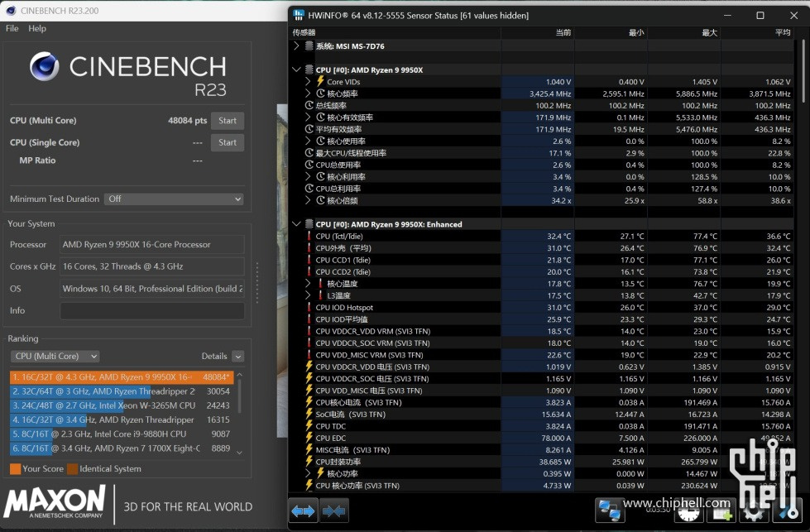Expand the 核心频率 row
This screenshot has width=810, height=532.
click(308, 93)
